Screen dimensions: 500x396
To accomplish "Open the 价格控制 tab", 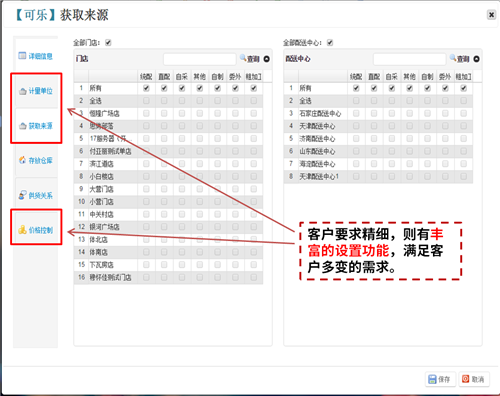I will 36,230.
